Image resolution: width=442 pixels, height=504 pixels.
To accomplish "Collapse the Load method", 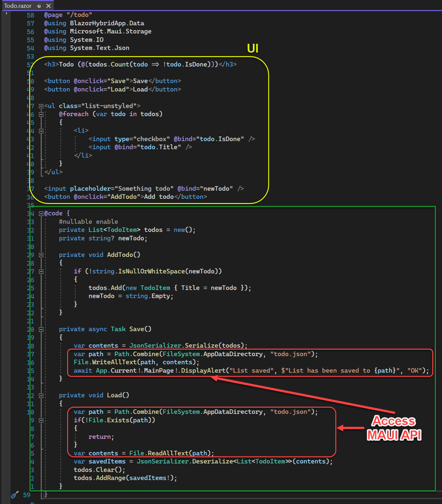I will pyautogui.click(x=41, y=395).
